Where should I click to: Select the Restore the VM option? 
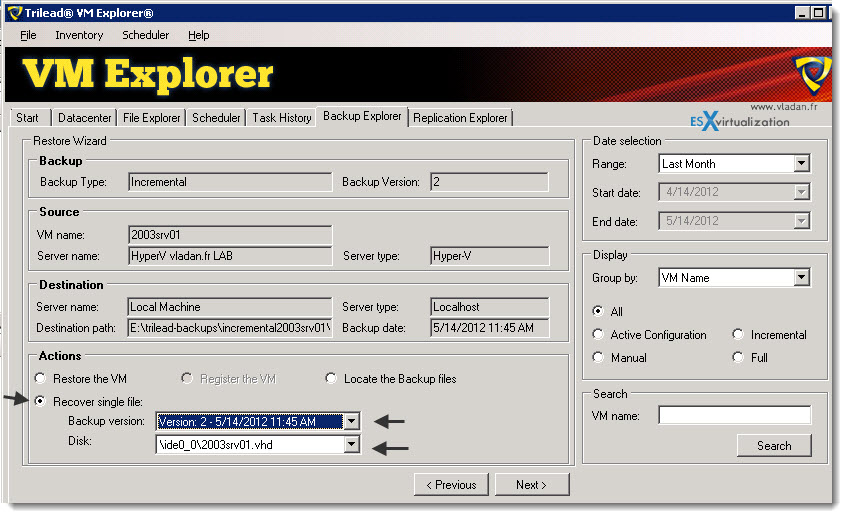41,378
